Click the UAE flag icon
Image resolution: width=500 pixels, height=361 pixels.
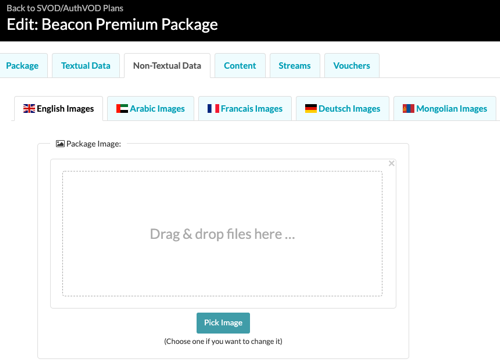point(122,109)
